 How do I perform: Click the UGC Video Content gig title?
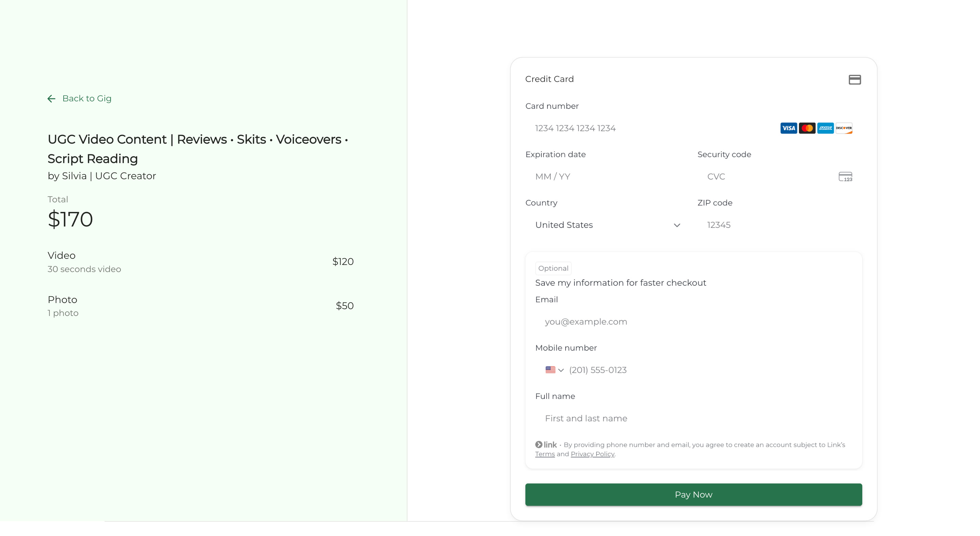(x=198, y=149)
